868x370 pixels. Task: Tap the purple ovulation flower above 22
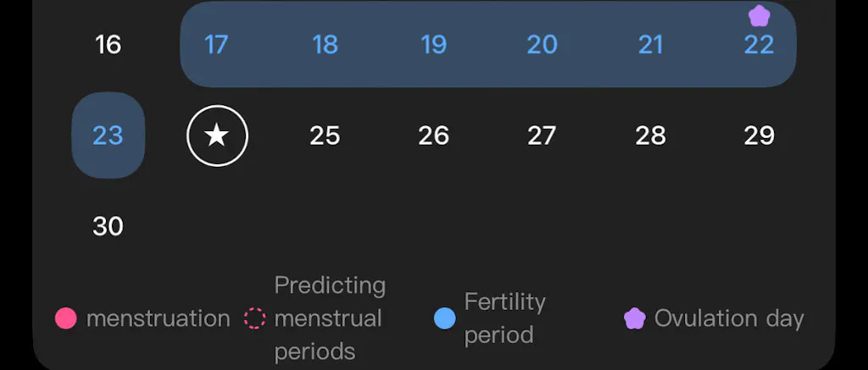click(759, 15)
